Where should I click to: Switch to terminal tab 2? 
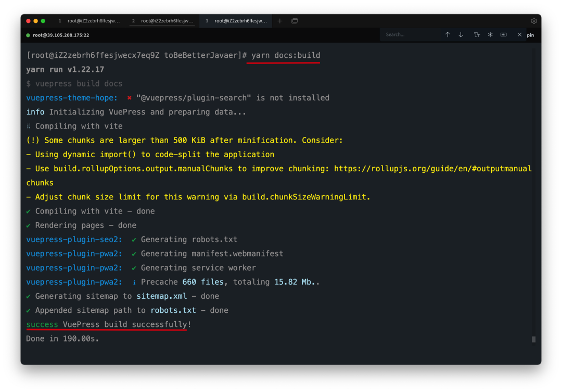click(x=163, y=21)
